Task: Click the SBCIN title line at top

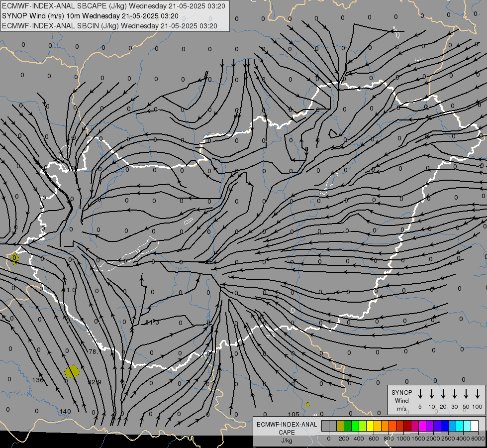Action: point(109,26)
